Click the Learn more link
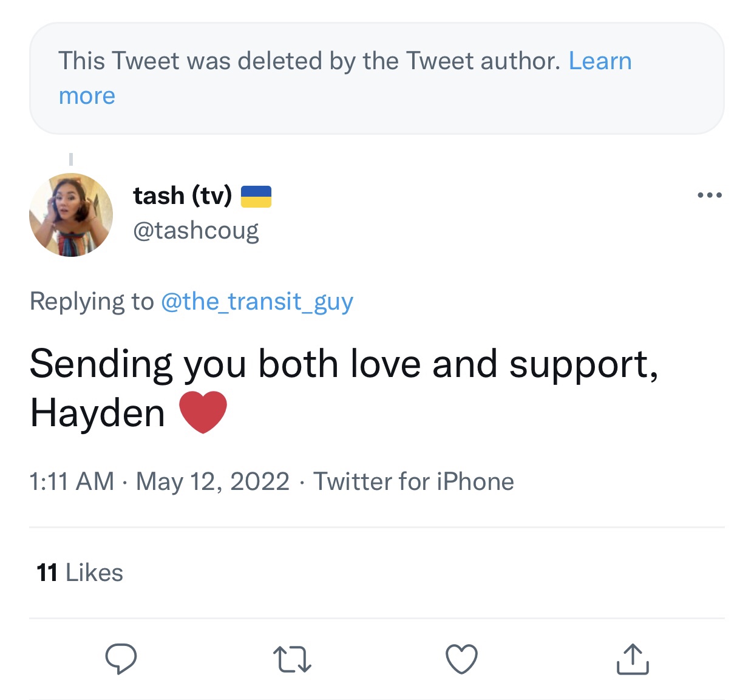This screenshot has height=700, width=754. tap(600, 61)
